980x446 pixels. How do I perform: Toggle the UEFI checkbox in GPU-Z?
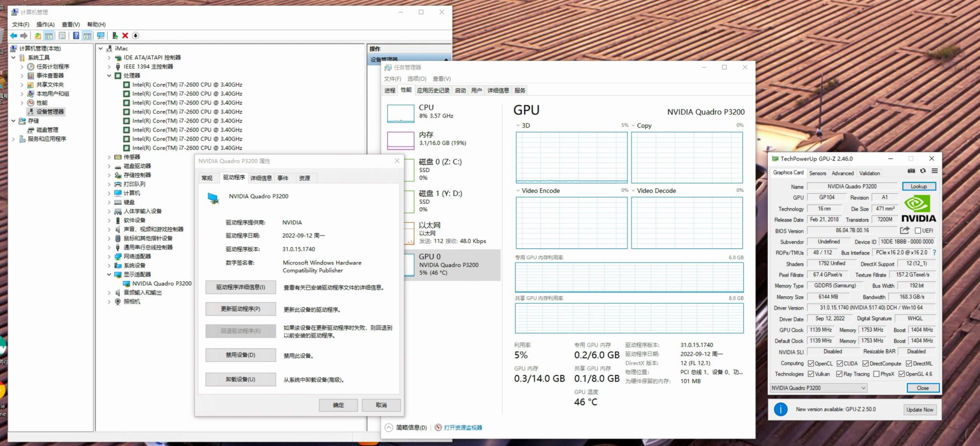point(918,231)
